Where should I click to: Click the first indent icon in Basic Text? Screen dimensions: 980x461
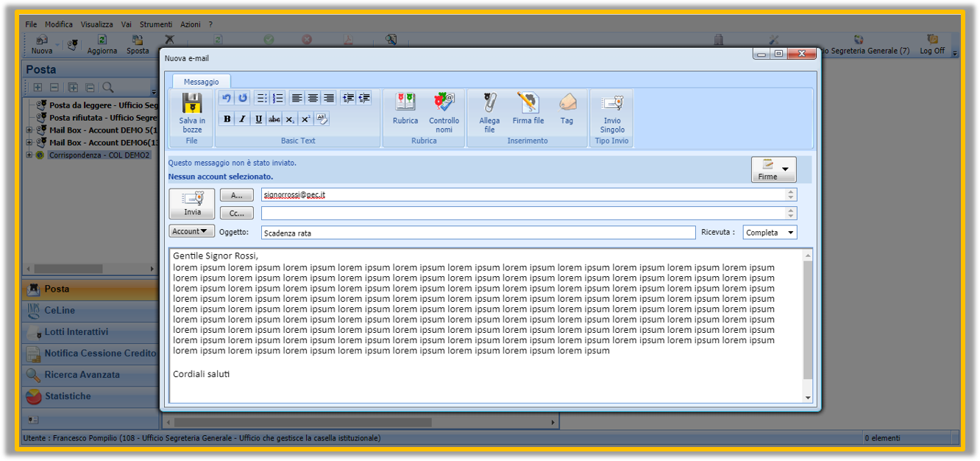[348, 98]
